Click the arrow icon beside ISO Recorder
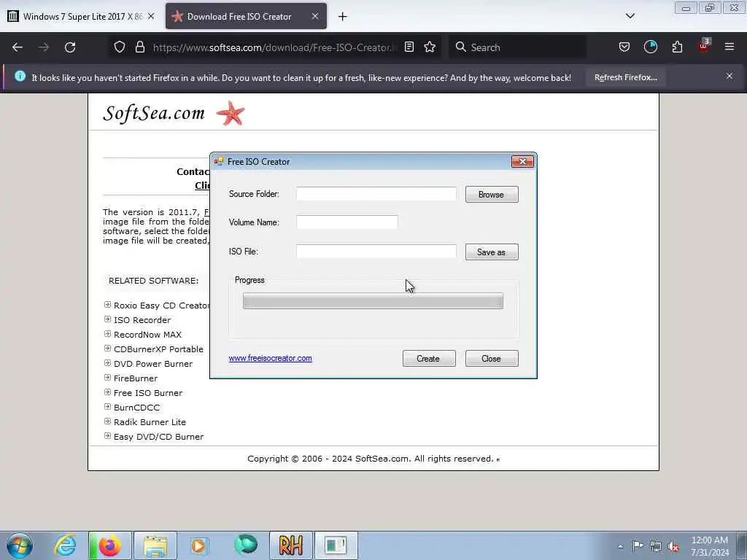Viewport: 747px width, 560px height. pyautogui.click(x=107, y=319)
